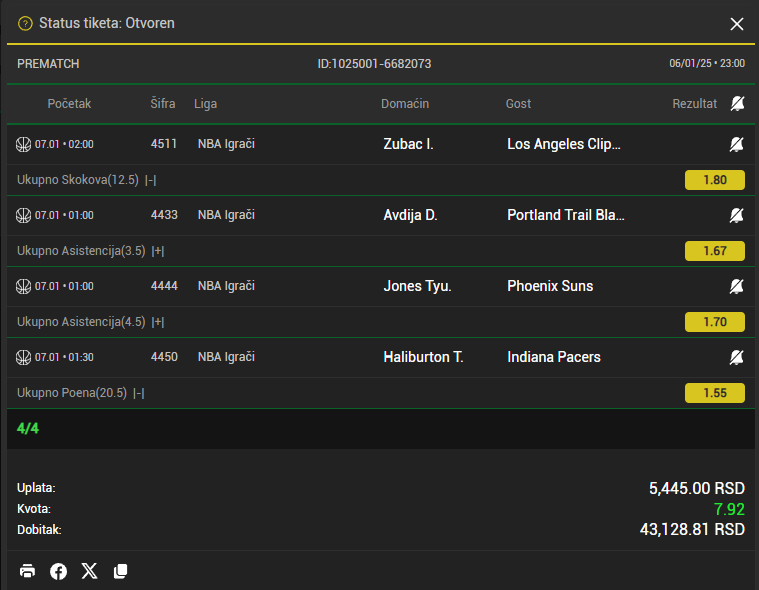
Task: Toggle notification bell for Zubac I. bet
Action: (737, 144)
